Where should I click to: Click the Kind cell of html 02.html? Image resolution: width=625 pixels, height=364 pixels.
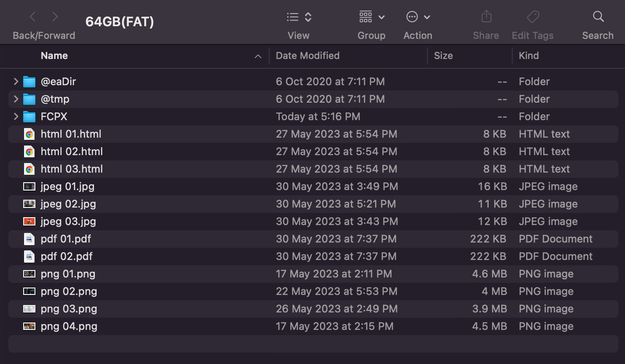(544, 152)
